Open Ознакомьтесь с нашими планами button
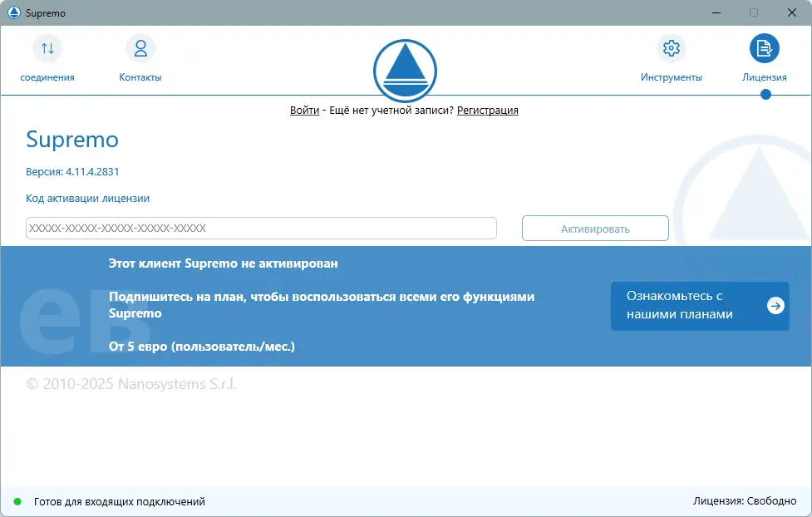The width and height of the screenshot is (812, 517). (700, 306)
